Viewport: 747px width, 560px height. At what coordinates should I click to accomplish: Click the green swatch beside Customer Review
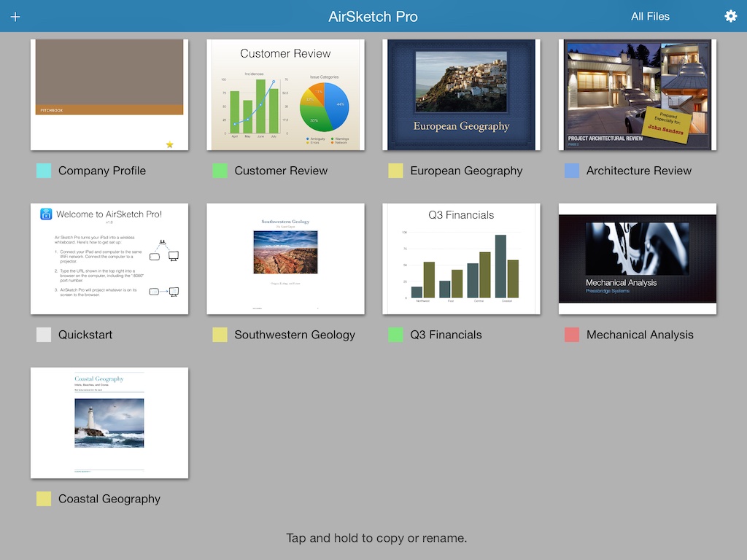[x=220, y=171]
